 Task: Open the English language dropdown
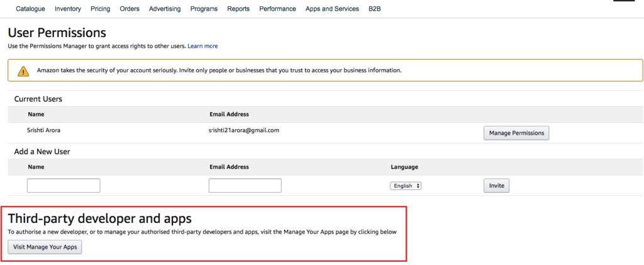(406, 186)
